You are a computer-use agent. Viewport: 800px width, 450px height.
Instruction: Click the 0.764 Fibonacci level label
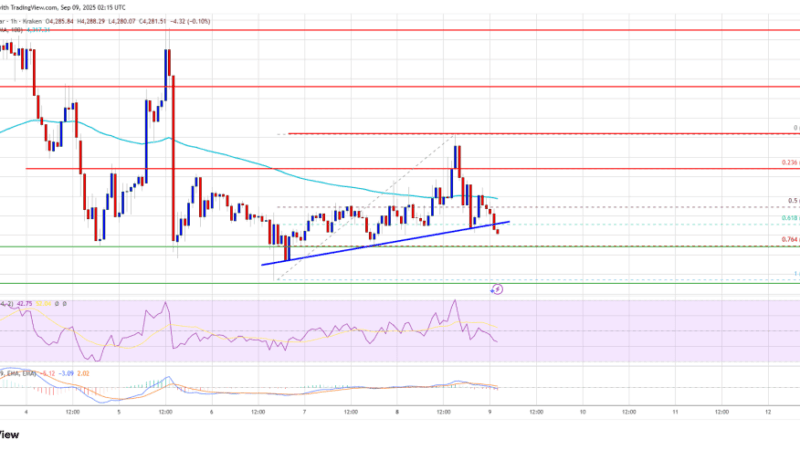[x=790, y=239]
